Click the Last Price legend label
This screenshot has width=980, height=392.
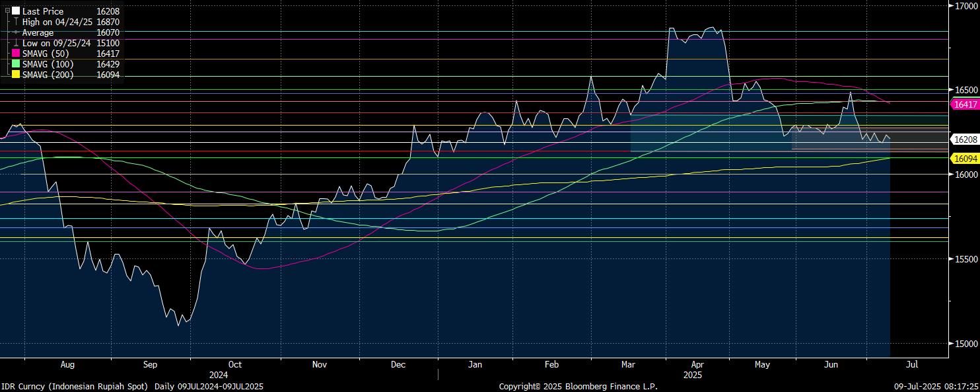pyautogui.click(x=43, y=11)
